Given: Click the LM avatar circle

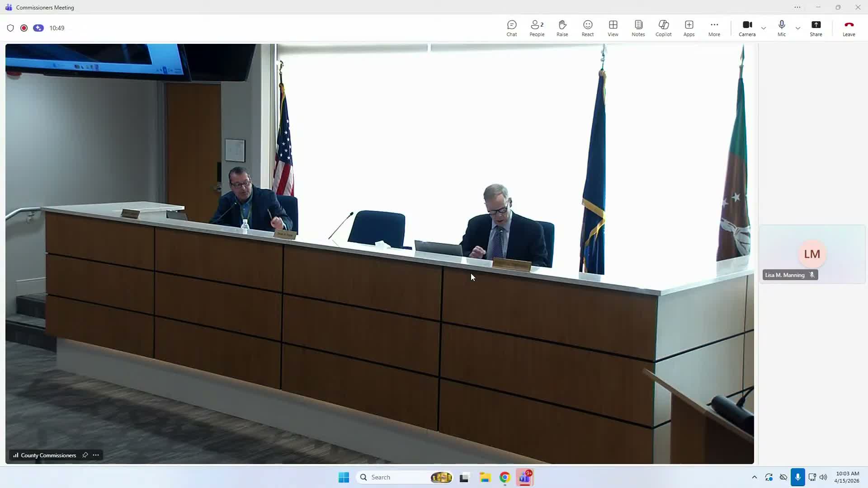Looking at the screenshot, I should click(x=812, y=254).
